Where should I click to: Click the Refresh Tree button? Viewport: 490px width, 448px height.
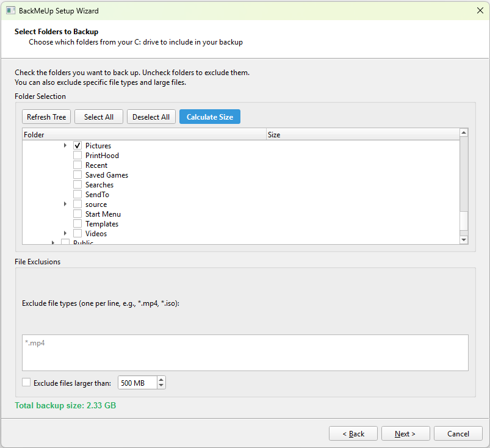click(46, 117)
